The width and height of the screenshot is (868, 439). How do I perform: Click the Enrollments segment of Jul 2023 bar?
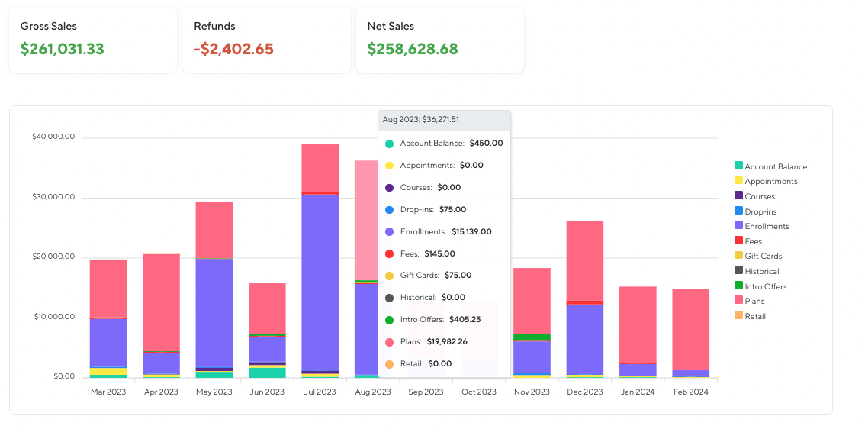[320, 282]
